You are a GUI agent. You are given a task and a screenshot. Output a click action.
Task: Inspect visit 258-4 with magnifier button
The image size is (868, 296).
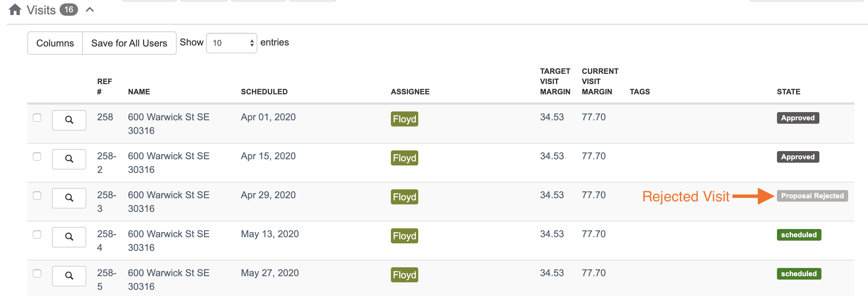[69, 237]
